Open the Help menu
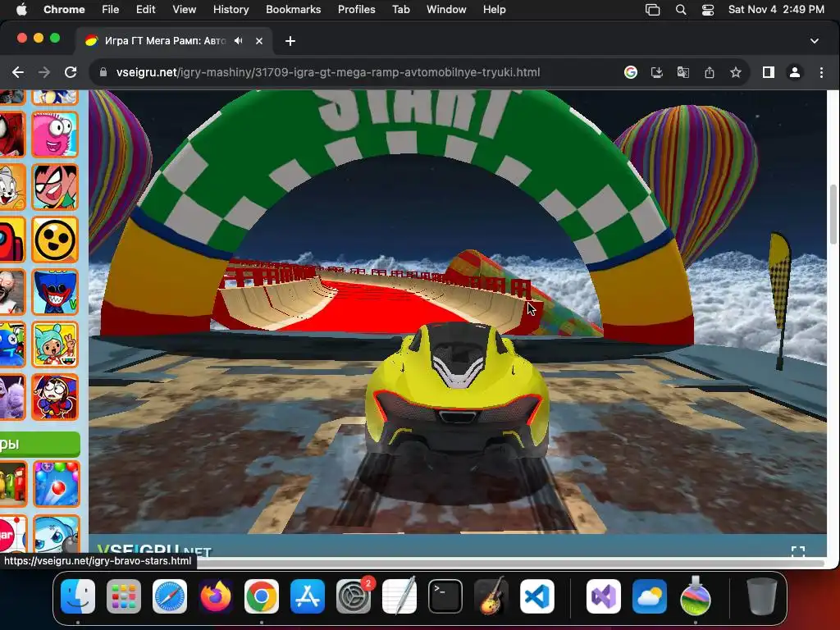 point(494,10)
